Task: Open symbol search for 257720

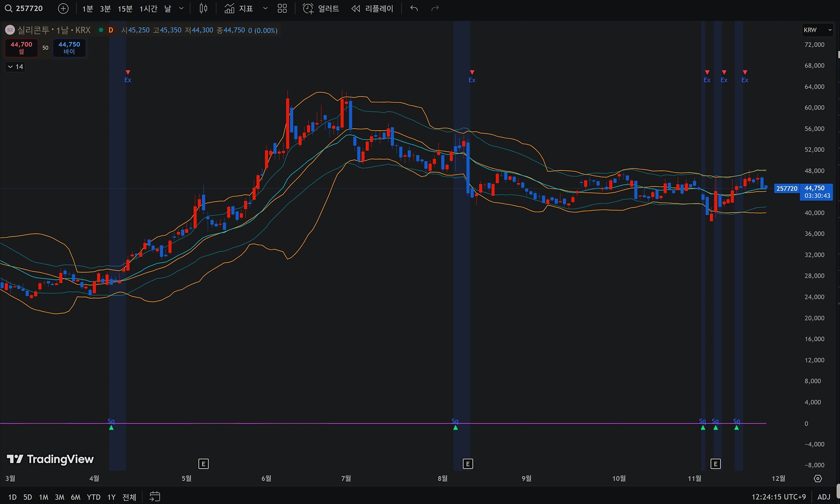Action: click(x=24, y=8)
